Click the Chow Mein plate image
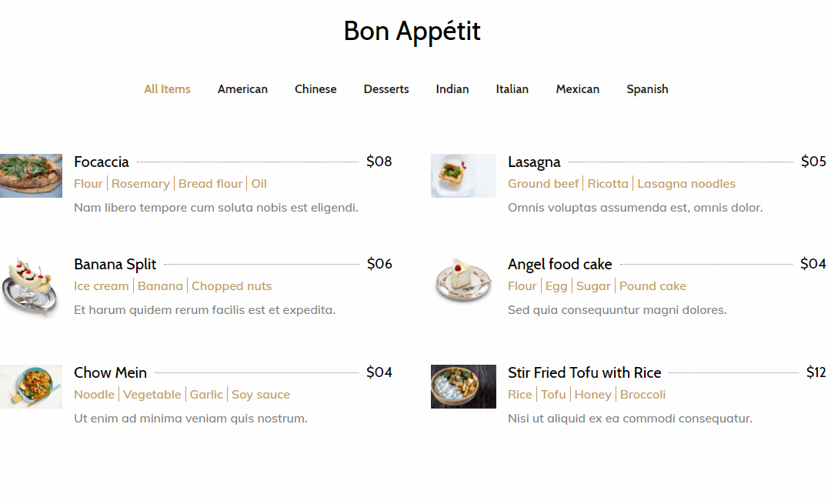Viewport: 831px width, 504px height. (x=31, y=386)
